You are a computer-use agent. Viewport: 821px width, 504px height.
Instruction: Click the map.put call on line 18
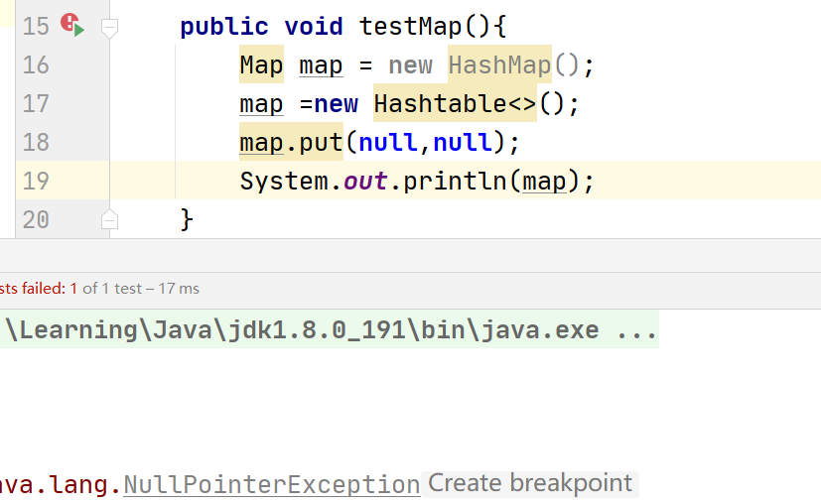[x=291, y=142]
